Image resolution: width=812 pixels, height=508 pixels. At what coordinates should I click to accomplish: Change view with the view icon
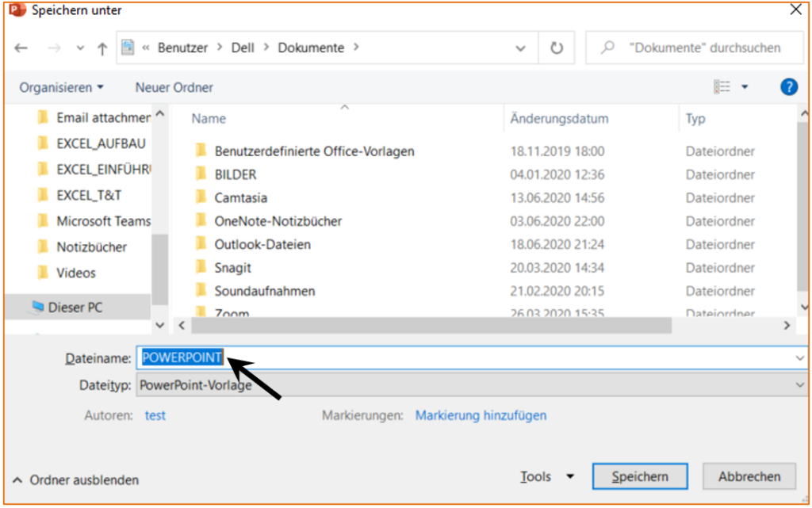(722, 86)
